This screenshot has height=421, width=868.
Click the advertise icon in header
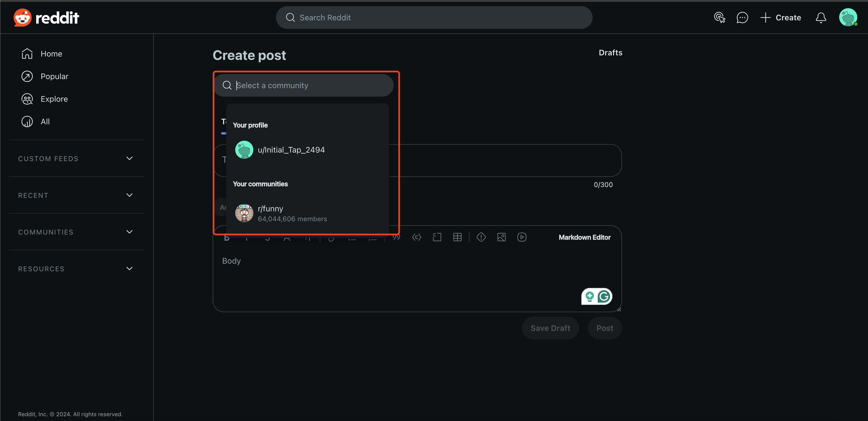point(719,18)
